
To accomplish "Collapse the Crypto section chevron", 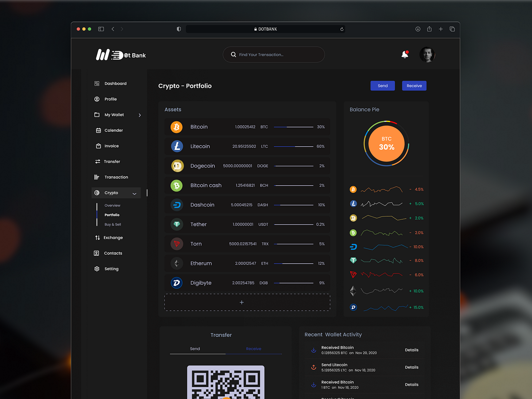I will [x=134, y=193].
